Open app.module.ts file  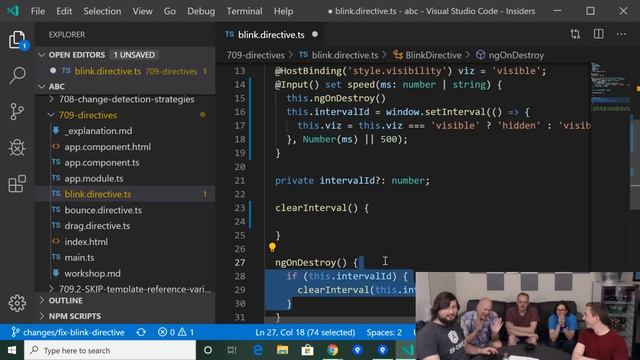coord(93,178)
